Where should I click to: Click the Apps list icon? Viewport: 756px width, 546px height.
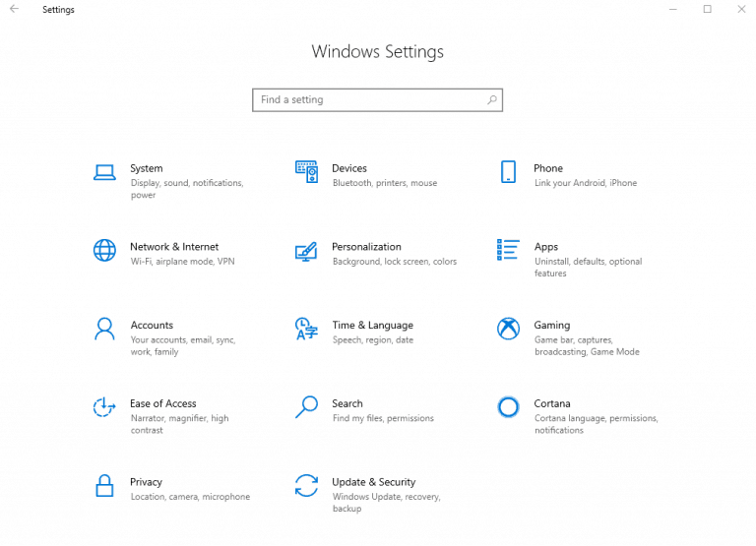tap(508, 250)
